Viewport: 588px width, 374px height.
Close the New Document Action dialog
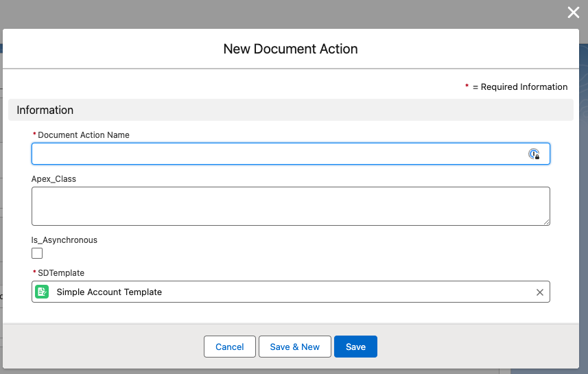(573, 12)
